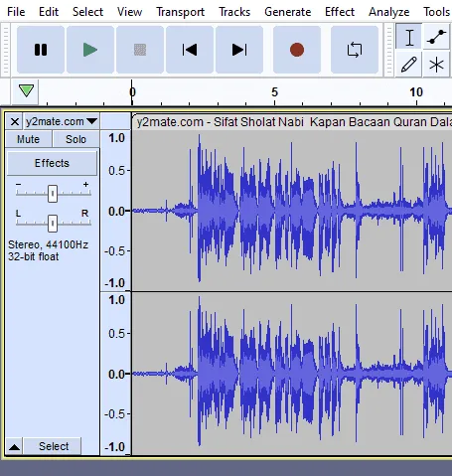The height and width of the screenshot is (476, 452).
Task: Click the pan slider 'R' label
Action: coord(85,214)
